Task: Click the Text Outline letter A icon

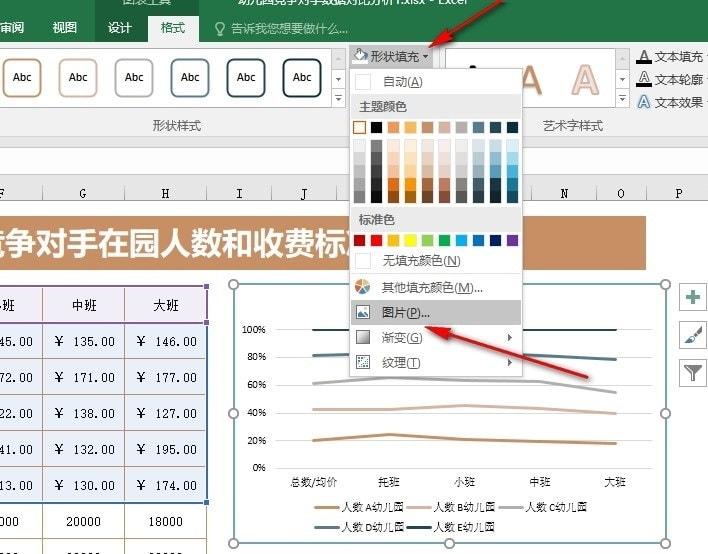Action: [x=644, y=79]
